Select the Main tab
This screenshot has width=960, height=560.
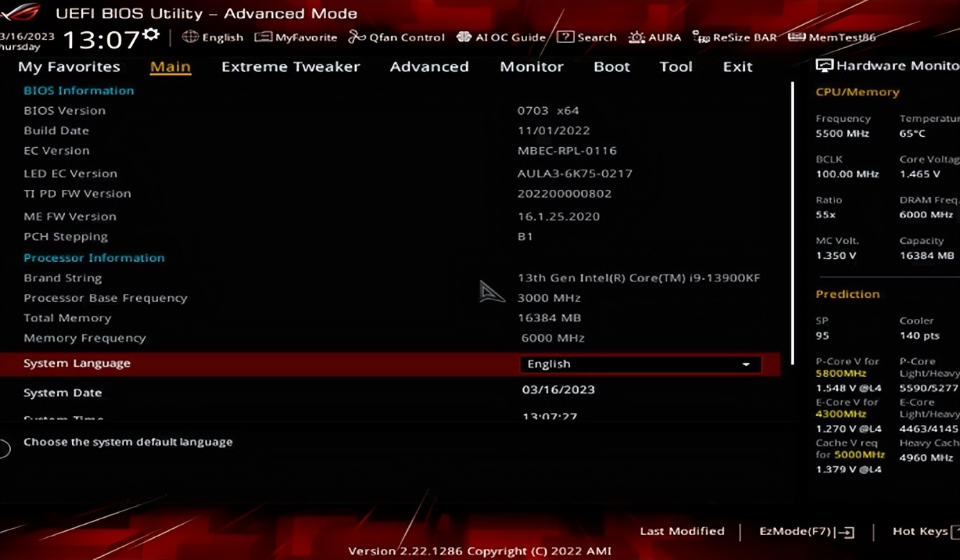click(171, 67)
